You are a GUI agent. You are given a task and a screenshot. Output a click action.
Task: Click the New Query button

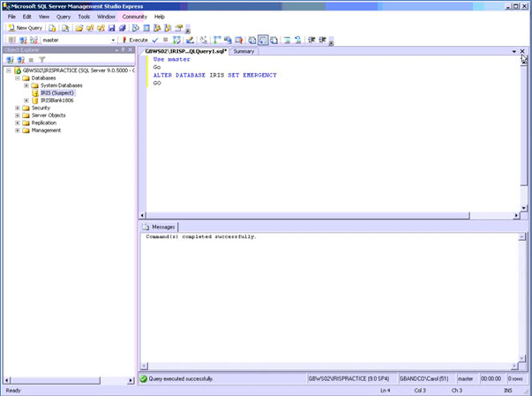click(26, 28)
